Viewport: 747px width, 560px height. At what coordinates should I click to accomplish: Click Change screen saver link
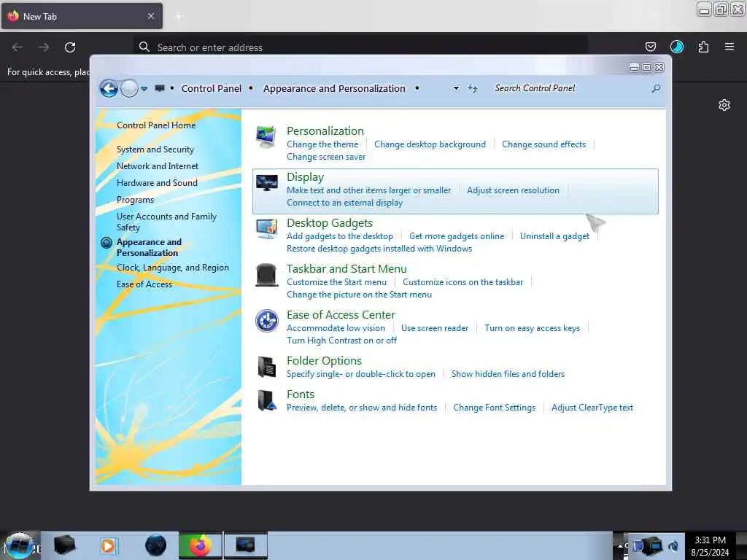point(326,157)
